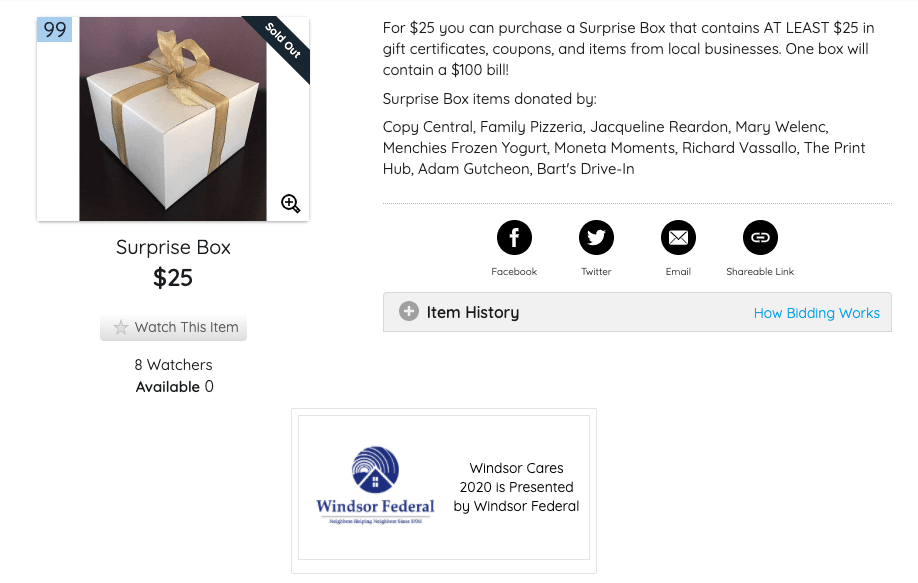Click the Windsor Federal logo
This screenshot has height=583, width=918.
(x=375, y=486)
